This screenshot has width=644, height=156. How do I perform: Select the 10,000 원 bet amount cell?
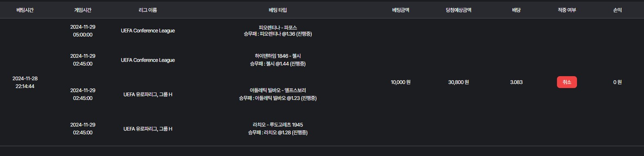[x=400, y=82]
